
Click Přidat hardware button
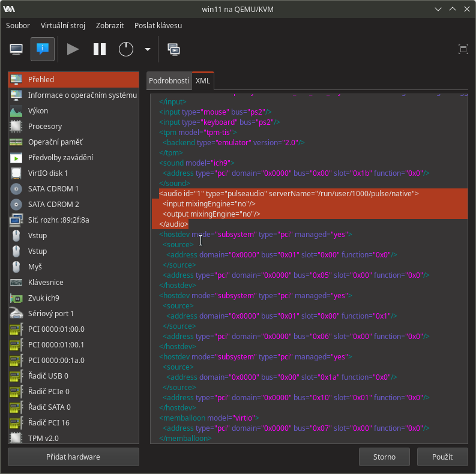73,457
